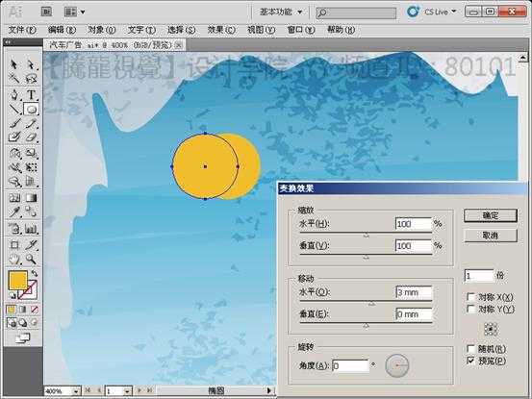This screenshot has width=532, height=399.
Task: Click the 取消 button in the dialog
Action: click(491, 236)
